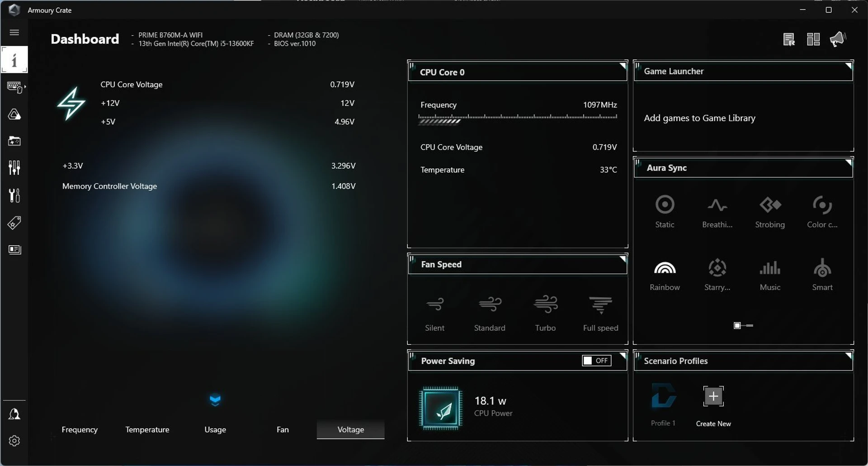
Task: Click the Aura Sync page indicator
Action: click(x=743, y=325)
